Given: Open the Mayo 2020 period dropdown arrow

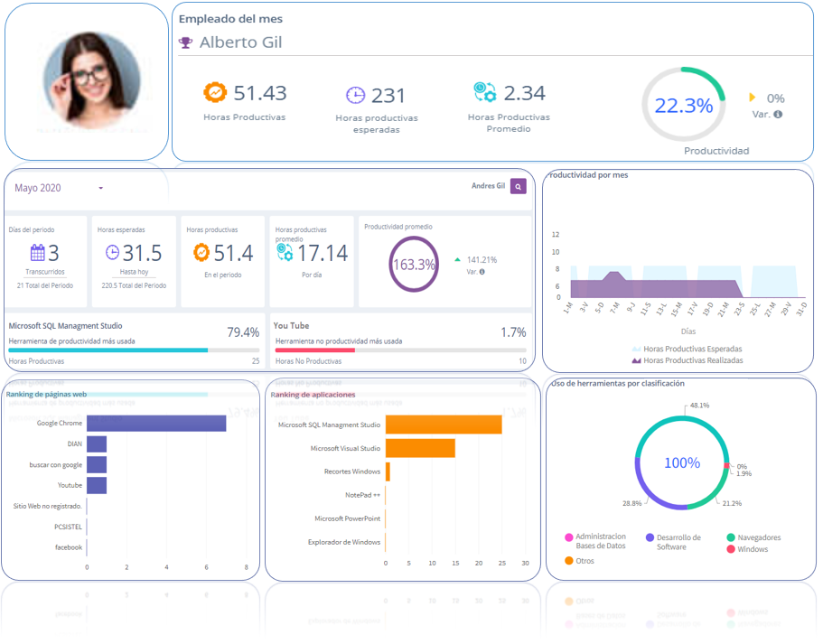Looking at the screenshot, I should [x=101, y=188].
